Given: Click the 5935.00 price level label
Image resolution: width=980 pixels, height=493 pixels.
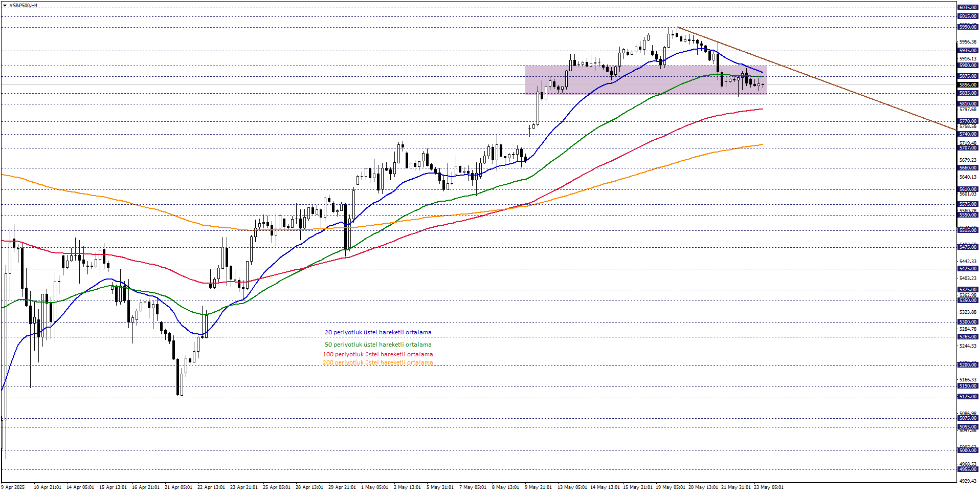Looking at the screenshot, I should [968, 51].
